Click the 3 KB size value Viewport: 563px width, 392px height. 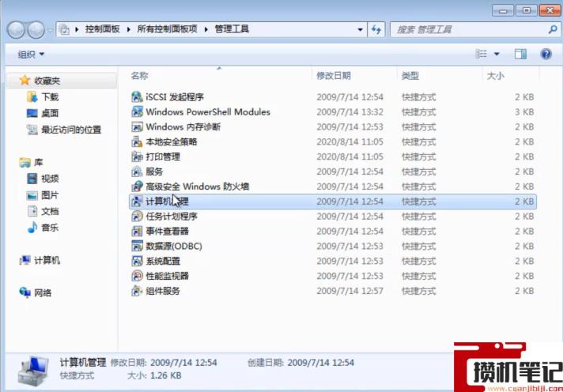(x=524, y=112)
